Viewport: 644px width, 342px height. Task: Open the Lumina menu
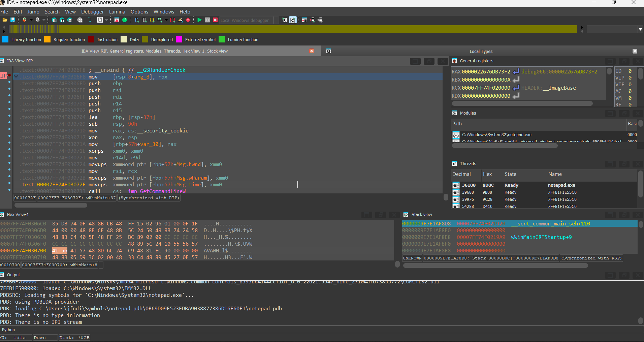(x=117, y=12)
